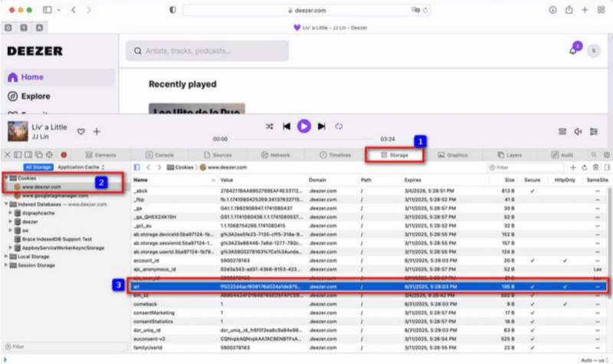Expand the dzgraphcache database
The height and width of the screenshot is (364, 613).
coord(11,213)
